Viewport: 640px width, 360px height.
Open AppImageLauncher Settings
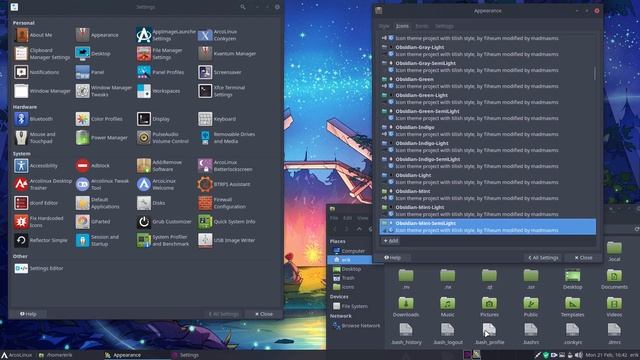[x=166, y=35]
